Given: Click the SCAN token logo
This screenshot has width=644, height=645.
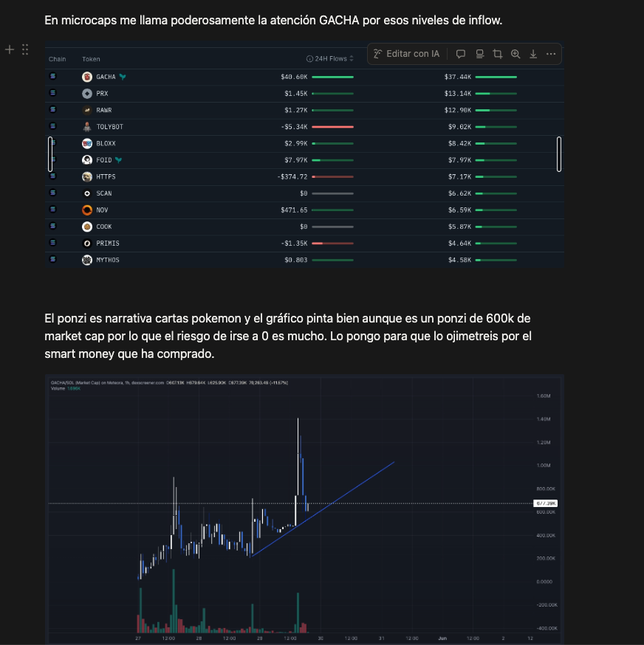Looking at the screenshot, I should click(87, 193).
